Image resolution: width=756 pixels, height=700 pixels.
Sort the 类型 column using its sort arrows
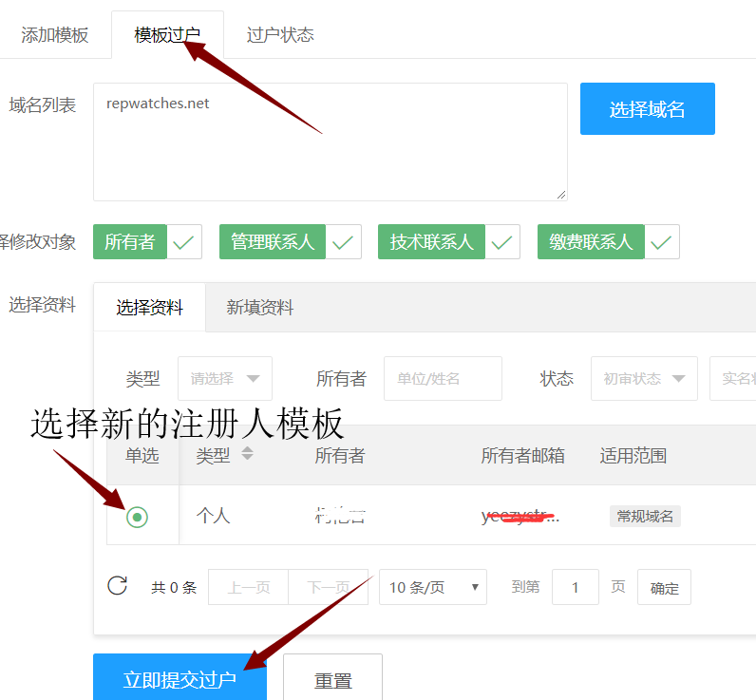point(247,454)
